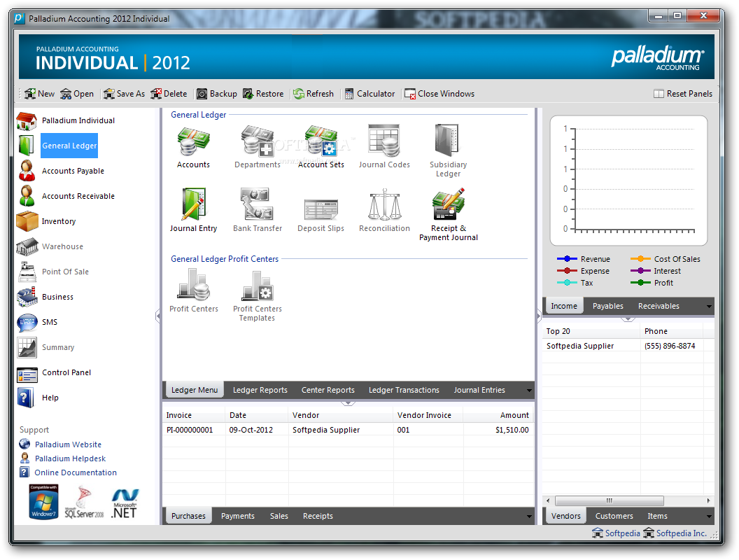Open Accounts Payable module in sidebar
This screenshot has width=739, height=560.
73,171
